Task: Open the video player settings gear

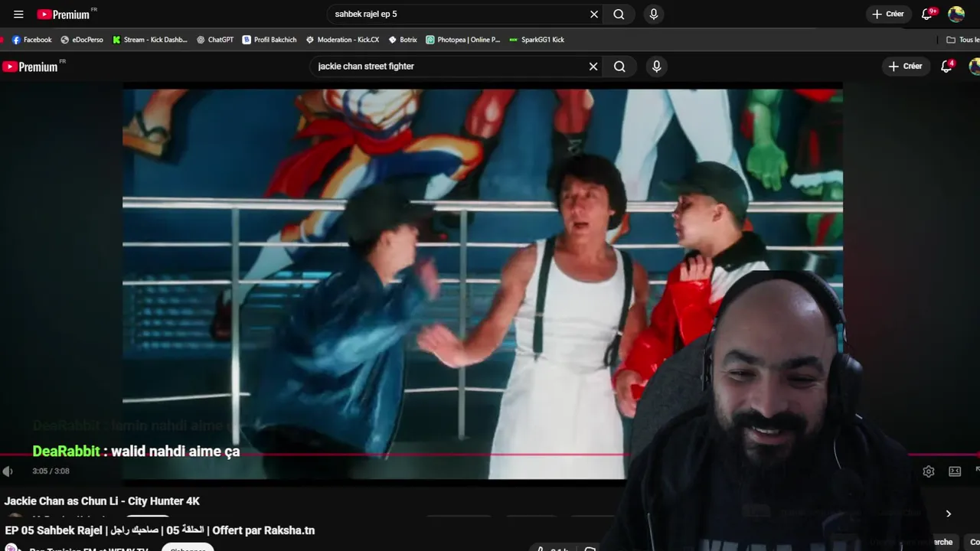Action: [929, 471]
